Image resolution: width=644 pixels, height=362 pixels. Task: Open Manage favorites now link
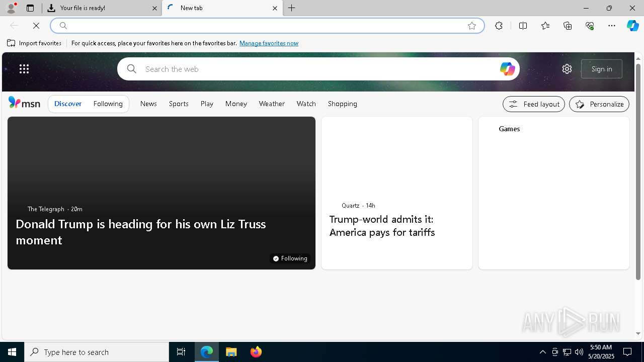(x=269, y=43)
